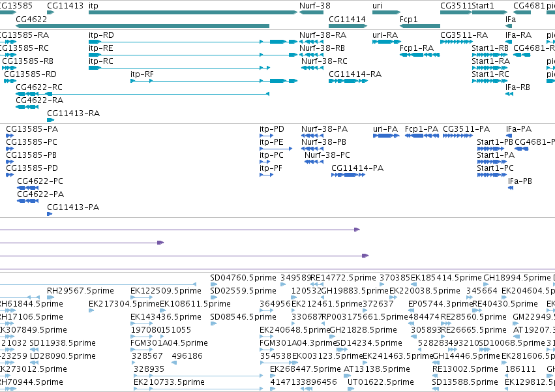Click the CG3511-RA transcript label

click(464, 35)
